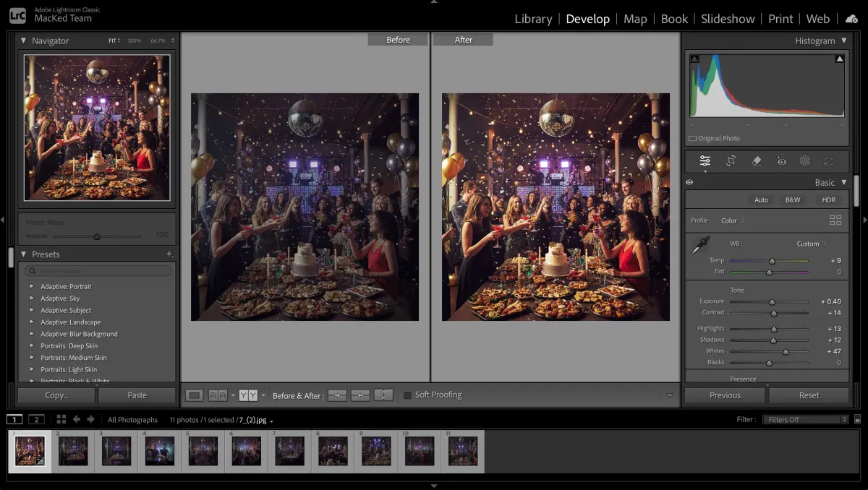Open the WB Custom dropdown
The image size is (868, 490).
click(x=811, y=244)
